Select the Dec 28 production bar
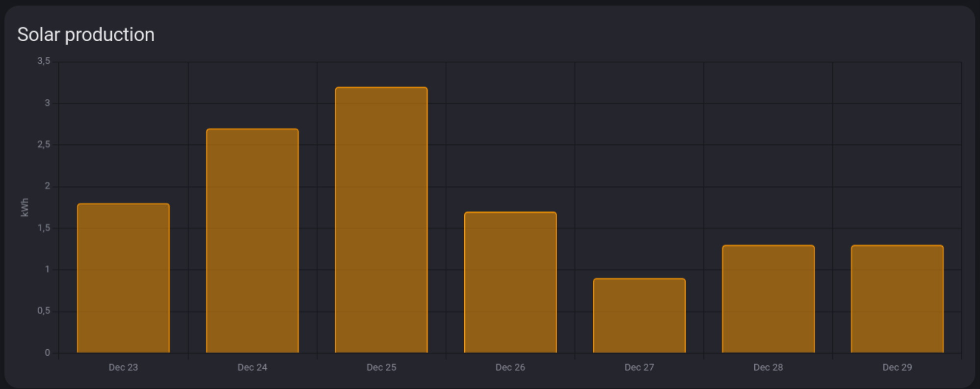 coord(768,299)
